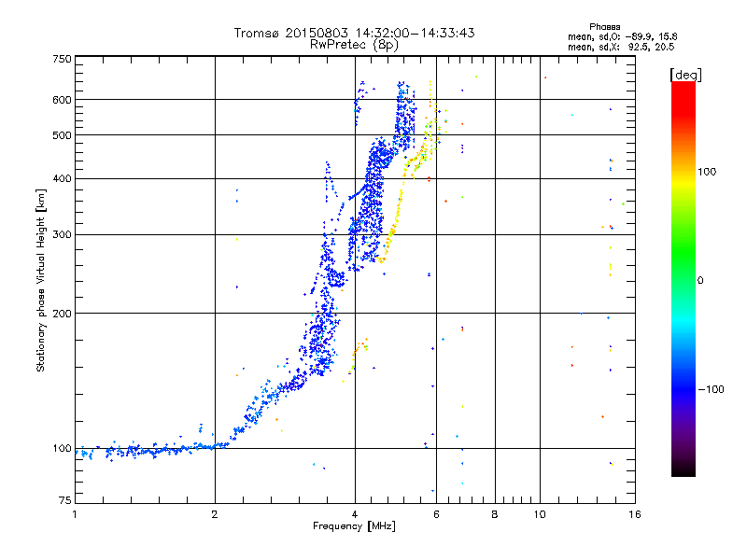Click the phase colorbar gradient
Screen dimensions: 747x560
pyautogui.click(x=684, y=278)
